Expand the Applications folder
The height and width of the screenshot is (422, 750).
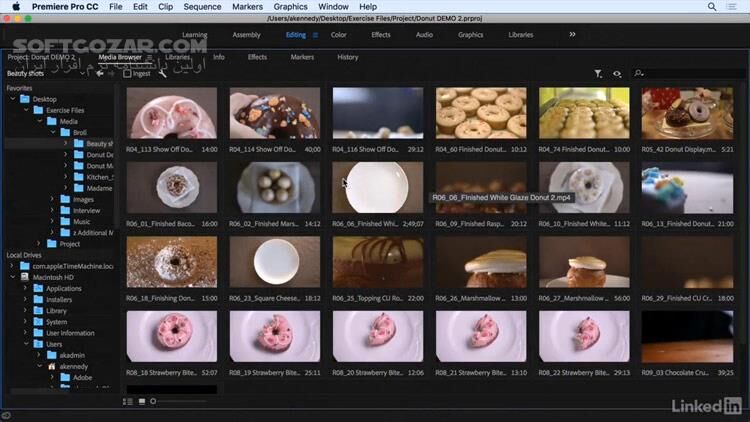[x=26, y=288]
